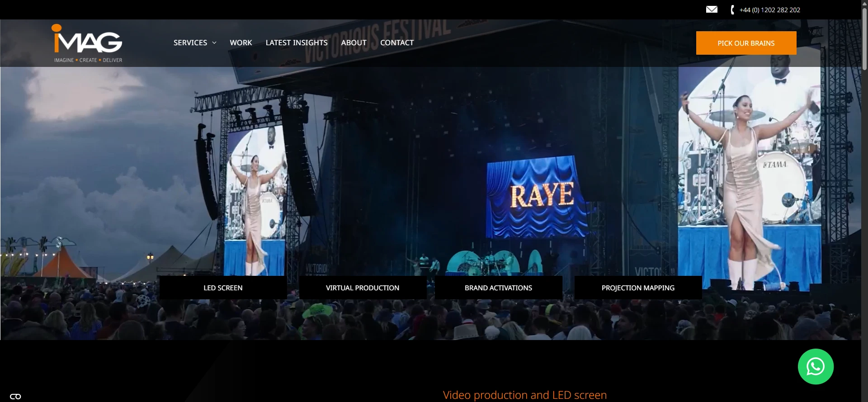Go to the Work page
The image size is (868, 402).
point(241,43)
